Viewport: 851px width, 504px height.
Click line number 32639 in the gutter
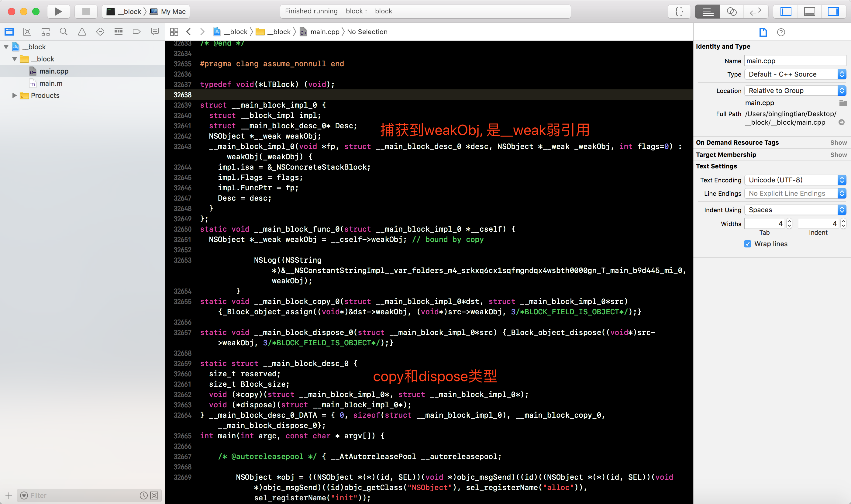[183, 105]
